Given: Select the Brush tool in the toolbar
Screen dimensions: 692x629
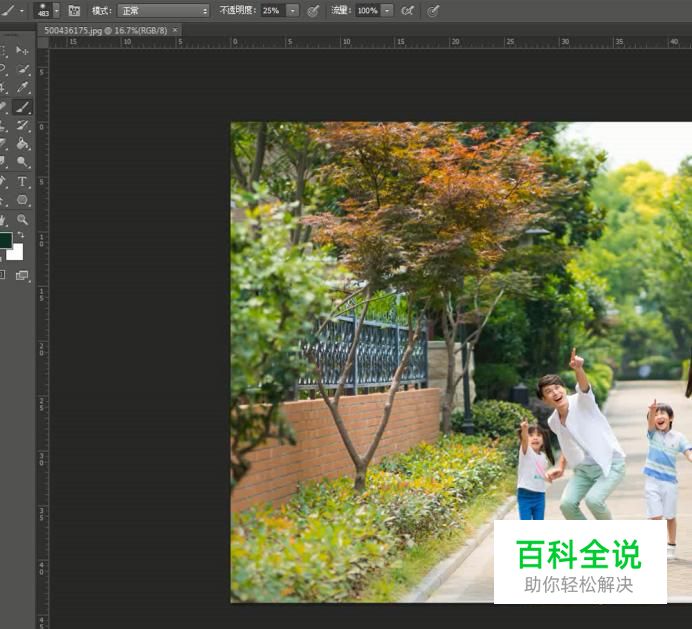Looking at the screenshot, I should coord(22,107).
